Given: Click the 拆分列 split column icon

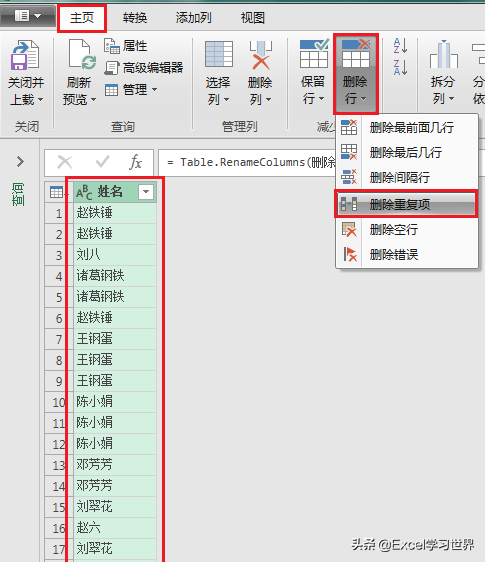Looking at the screenshot, I should tap(444, 54).
